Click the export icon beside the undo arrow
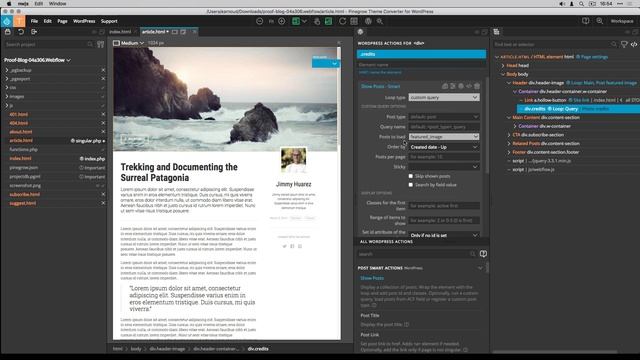The width and height of the screenshot is (640, 360). tap(34, 32)
